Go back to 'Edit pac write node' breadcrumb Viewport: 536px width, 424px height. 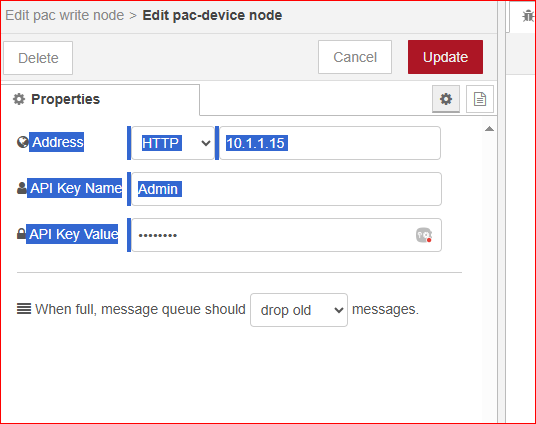65,15
